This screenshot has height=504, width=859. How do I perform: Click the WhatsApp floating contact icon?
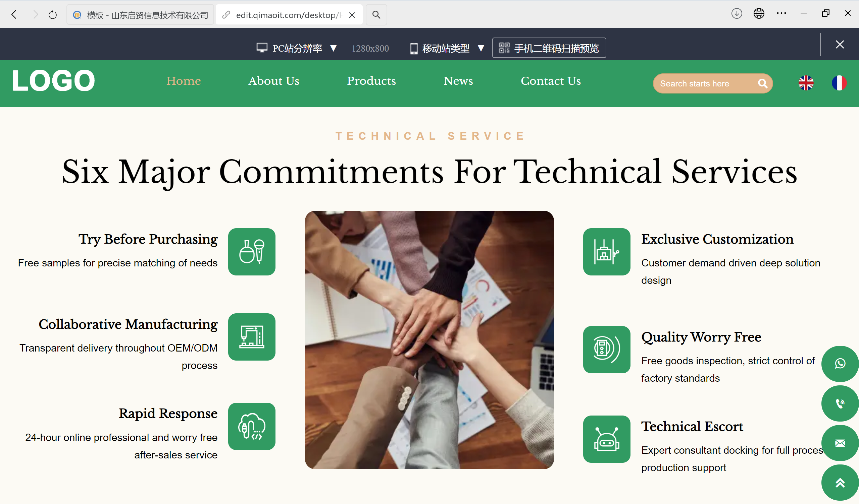pos(840,363)
